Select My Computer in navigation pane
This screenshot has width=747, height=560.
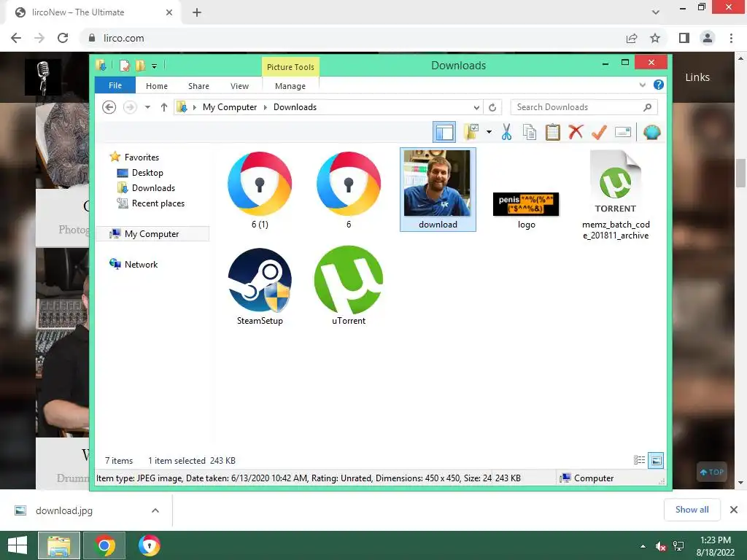point(152,234)
